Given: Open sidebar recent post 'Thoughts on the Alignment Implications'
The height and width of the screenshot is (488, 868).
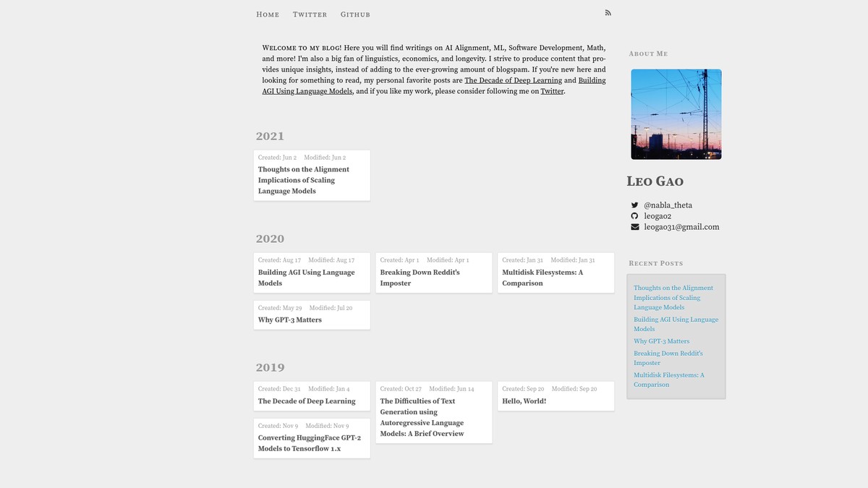Looking at the screenshot, I should coord(673,297).
